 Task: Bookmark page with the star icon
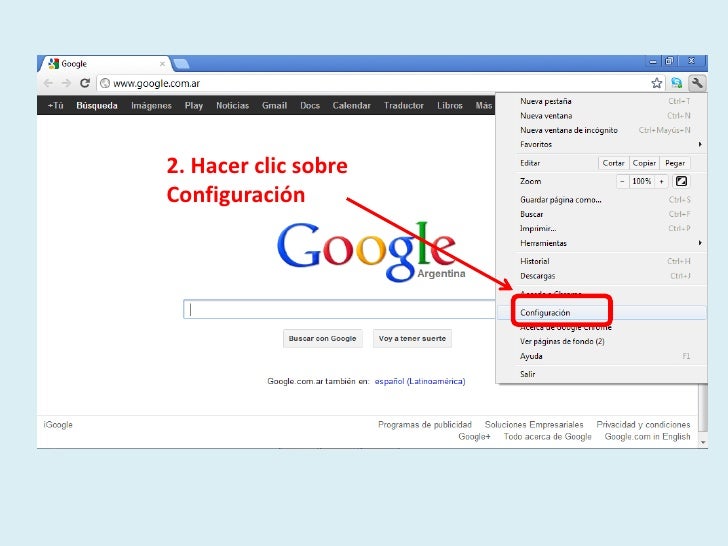[656, 83]
